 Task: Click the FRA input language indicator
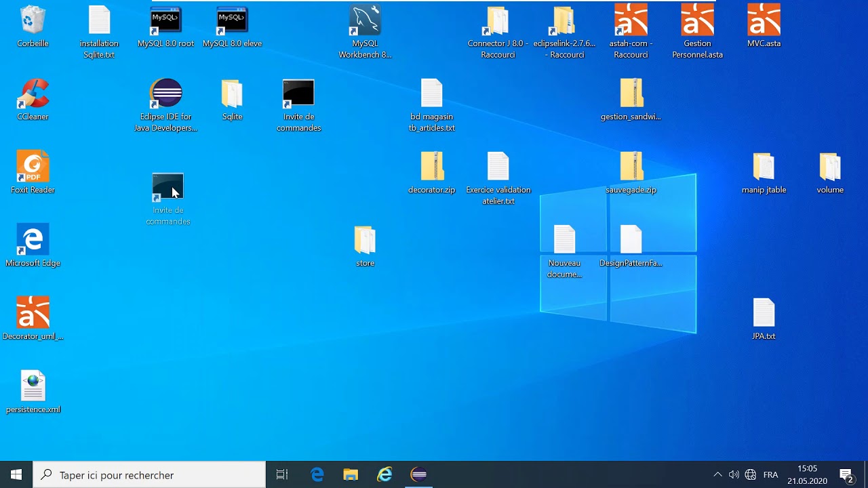[771, 475]
